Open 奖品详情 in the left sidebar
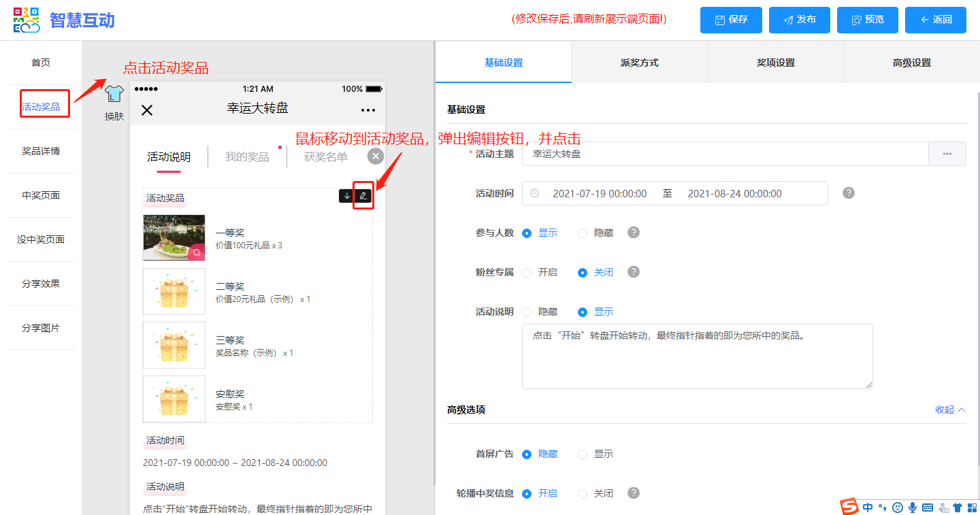The image size is (980, 515). (41, 151)
